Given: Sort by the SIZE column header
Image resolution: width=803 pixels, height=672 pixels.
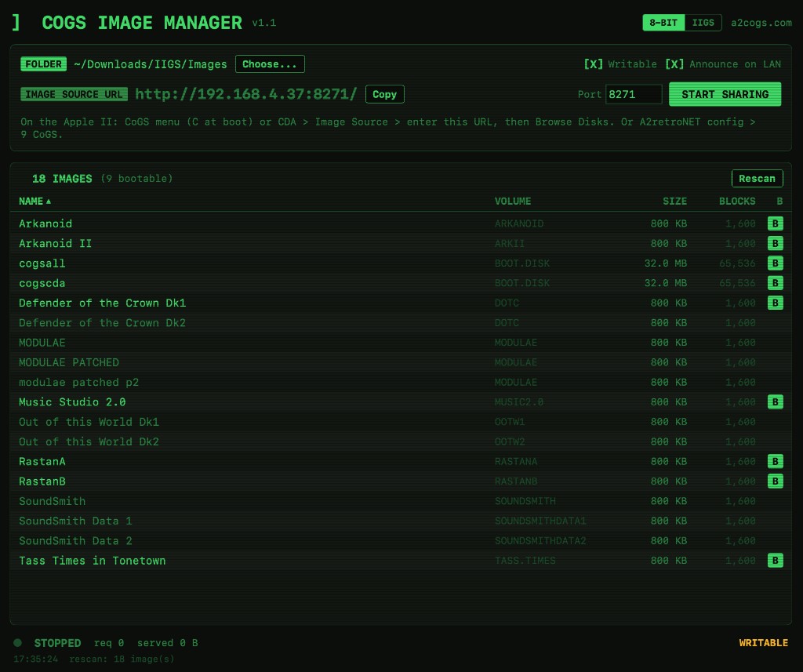Looking at the screenshot, I should point(674,202).
